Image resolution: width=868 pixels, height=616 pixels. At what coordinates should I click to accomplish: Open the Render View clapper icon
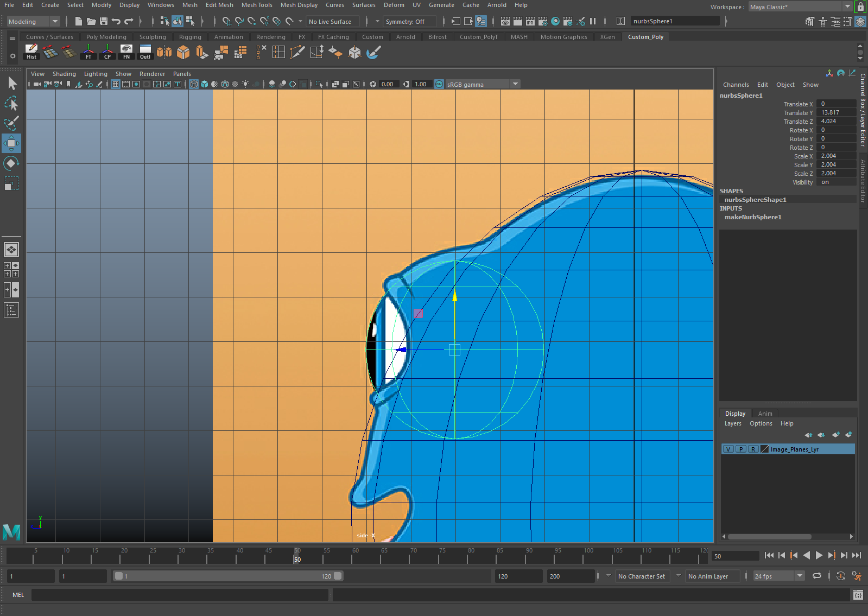[505, 21]
